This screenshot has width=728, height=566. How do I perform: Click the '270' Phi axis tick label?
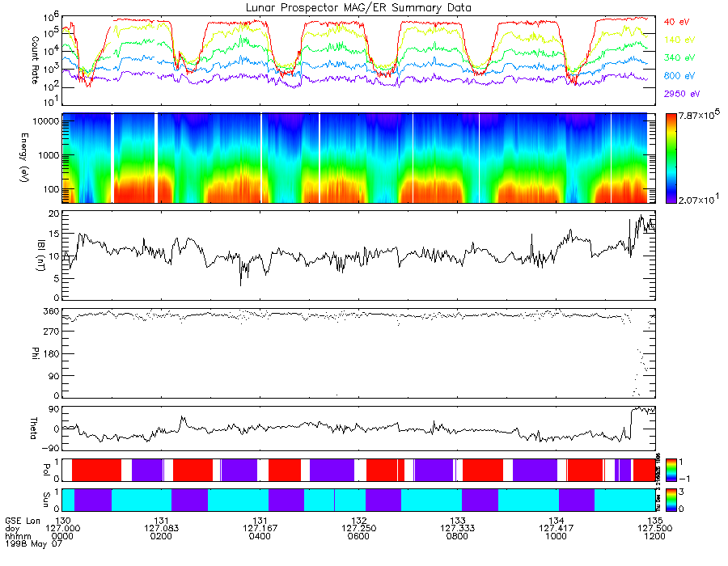click(x=52, y=332)
